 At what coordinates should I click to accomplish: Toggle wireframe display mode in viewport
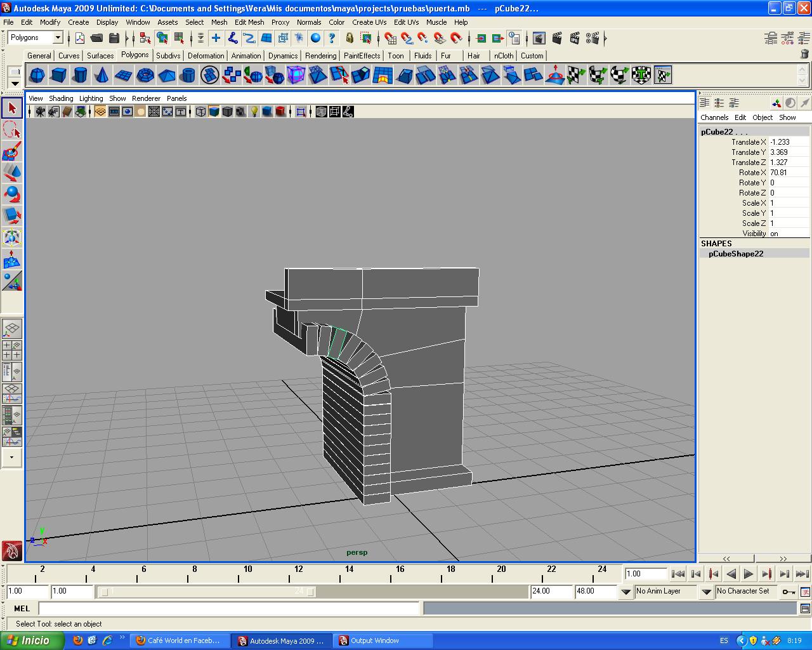pos(200,112)
